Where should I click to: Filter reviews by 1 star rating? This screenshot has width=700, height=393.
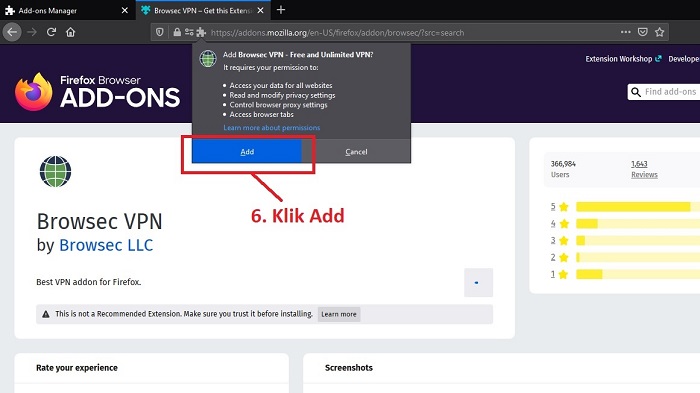559,274
